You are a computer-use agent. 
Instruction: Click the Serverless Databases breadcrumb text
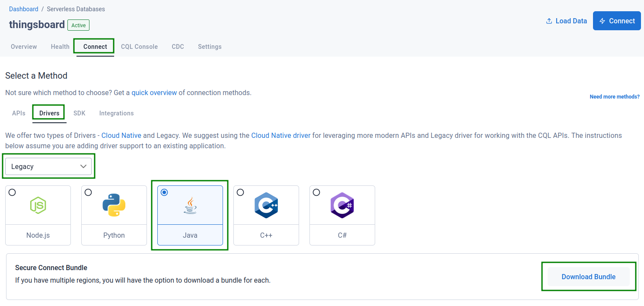click(76, 9)
